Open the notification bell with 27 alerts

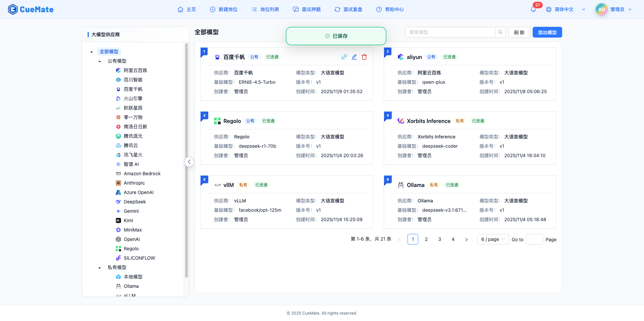click(x=533, y=9)
